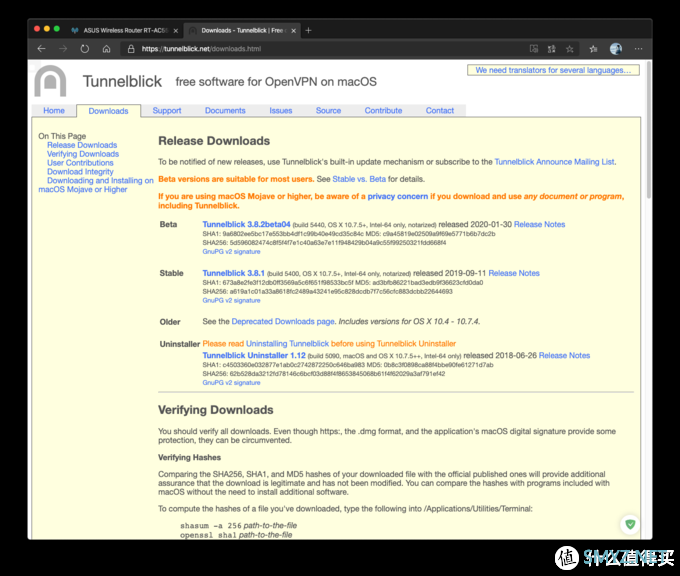Viewport: 680px width, 576px height.
Task: Click the address bar URL field
Action: pos(321,49)
